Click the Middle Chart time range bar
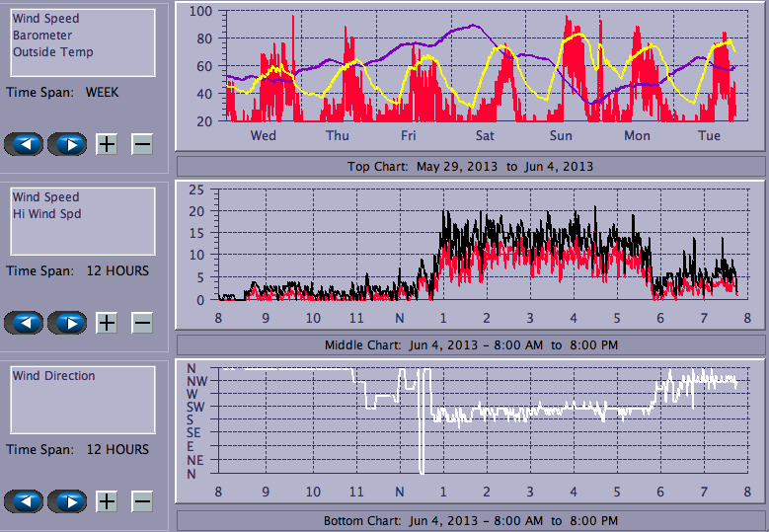Viewport: 769px width, 532px height. tap(470, 344)
